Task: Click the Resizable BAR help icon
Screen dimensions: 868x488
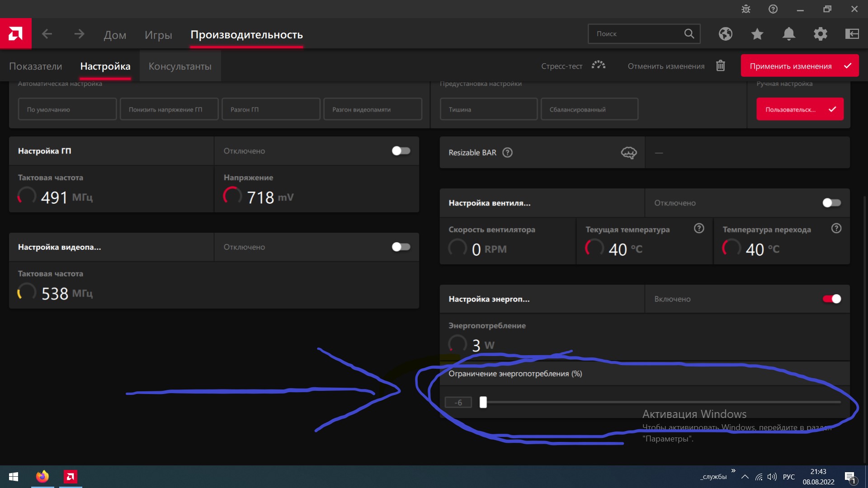Action: click(508, 153)
